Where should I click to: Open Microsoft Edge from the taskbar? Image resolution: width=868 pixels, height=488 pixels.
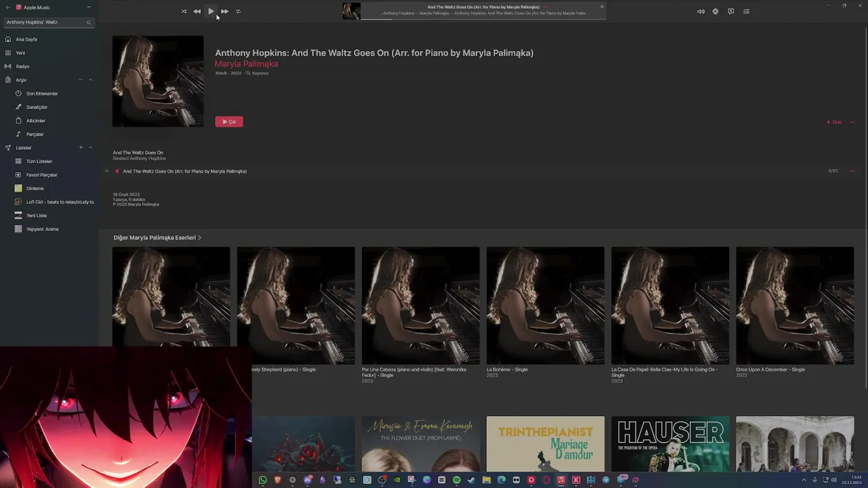click(x=501, y=480)
